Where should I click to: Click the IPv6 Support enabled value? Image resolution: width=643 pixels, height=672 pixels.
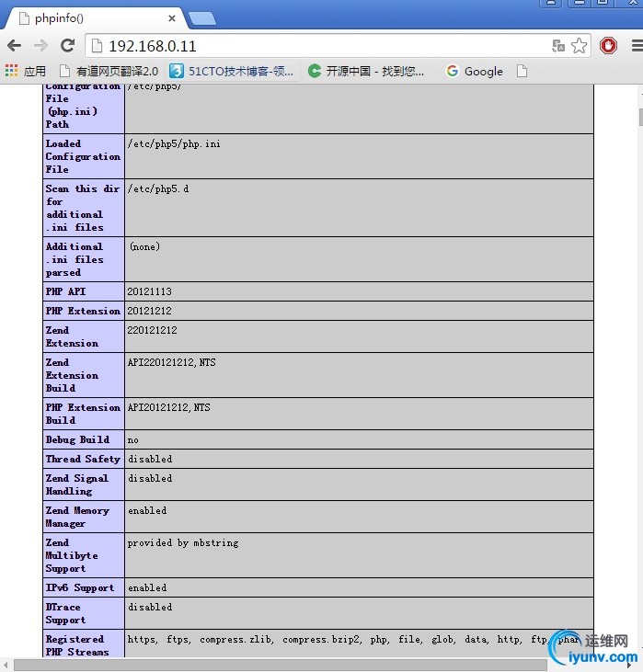pos(147,587)
